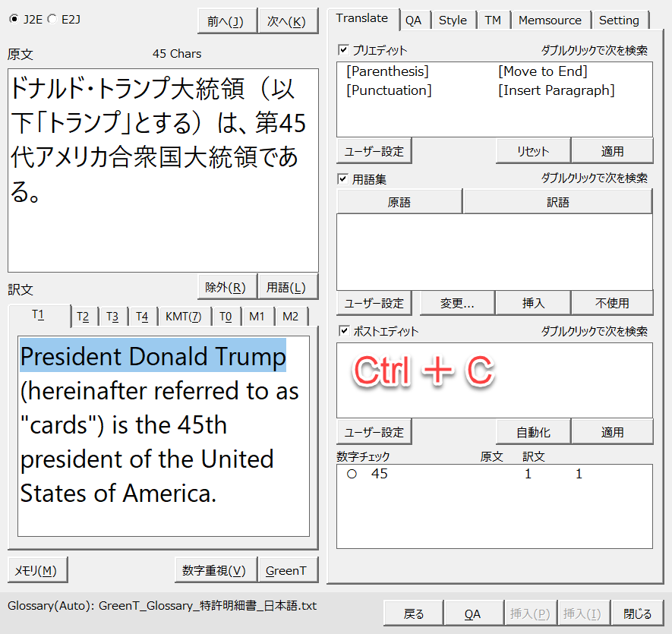Image resolution: width=672 pixels, height=634 pixels.
Task: Click the リセット button in pre-edit
Action: 533,151
